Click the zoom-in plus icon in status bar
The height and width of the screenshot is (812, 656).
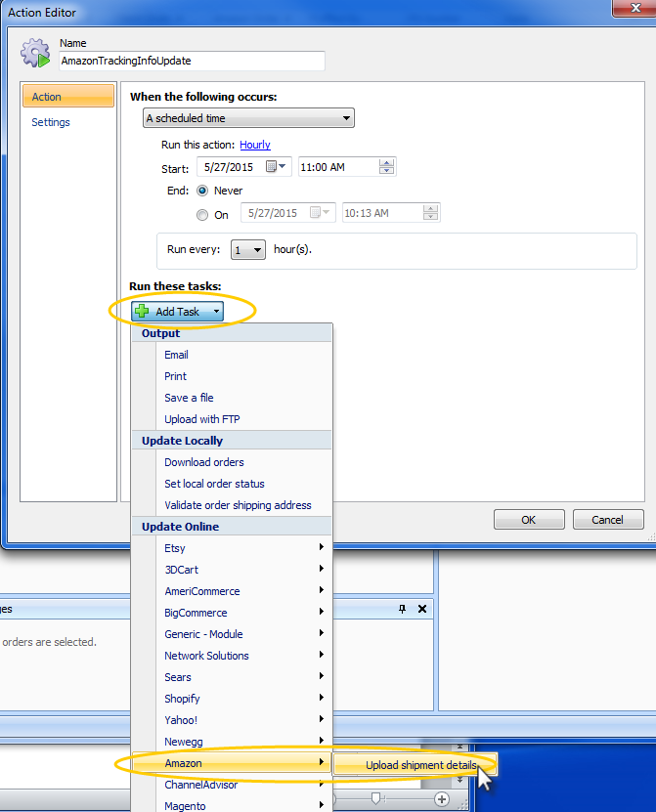coord(442,799)
